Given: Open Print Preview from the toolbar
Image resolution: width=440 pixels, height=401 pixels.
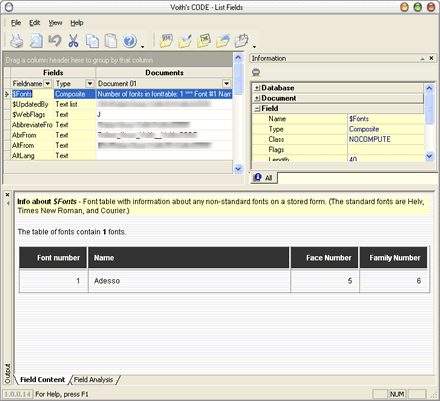Looking at the screenshot, I should tap(36, 41).
